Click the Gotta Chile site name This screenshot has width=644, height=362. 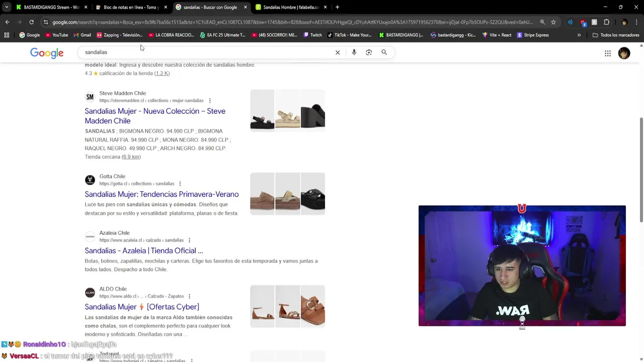[x=112, y=176]
